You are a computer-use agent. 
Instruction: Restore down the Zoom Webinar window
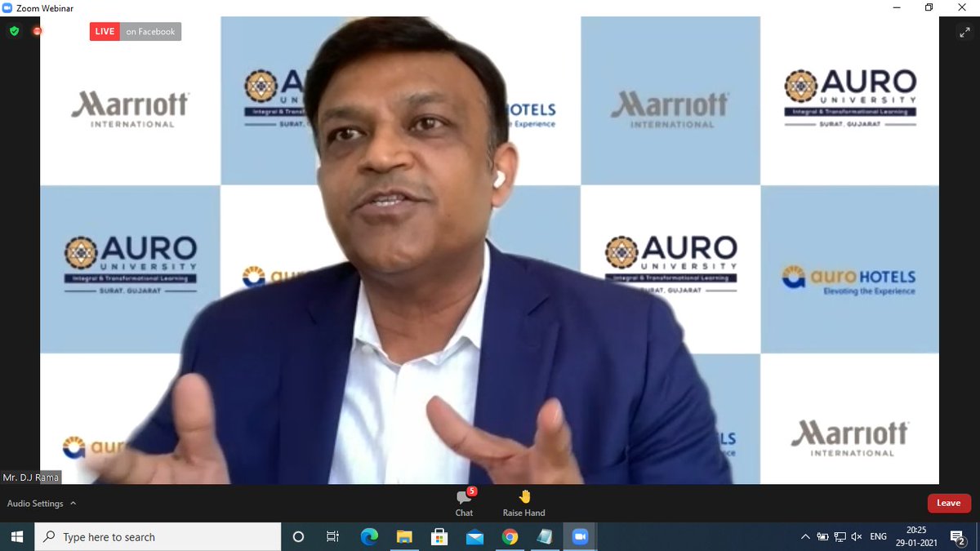click(x=929, y=7)
